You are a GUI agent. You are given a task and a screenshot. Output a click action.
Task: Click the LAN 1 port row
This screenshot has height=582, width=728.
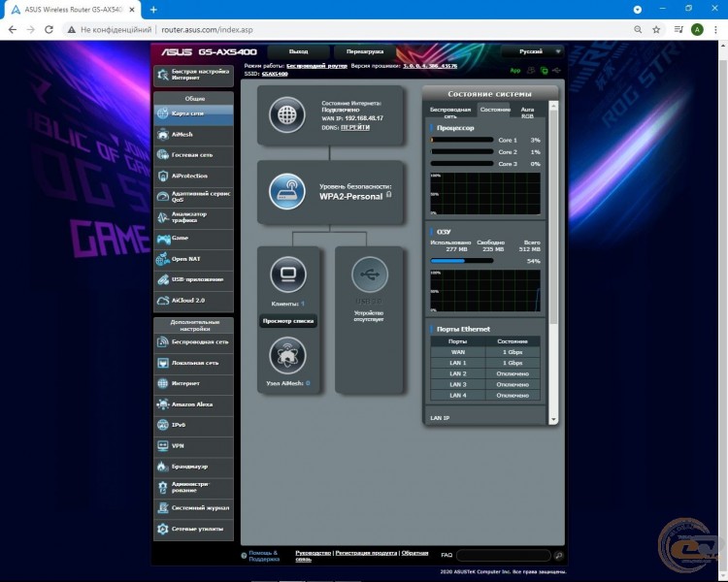point(485,363)
